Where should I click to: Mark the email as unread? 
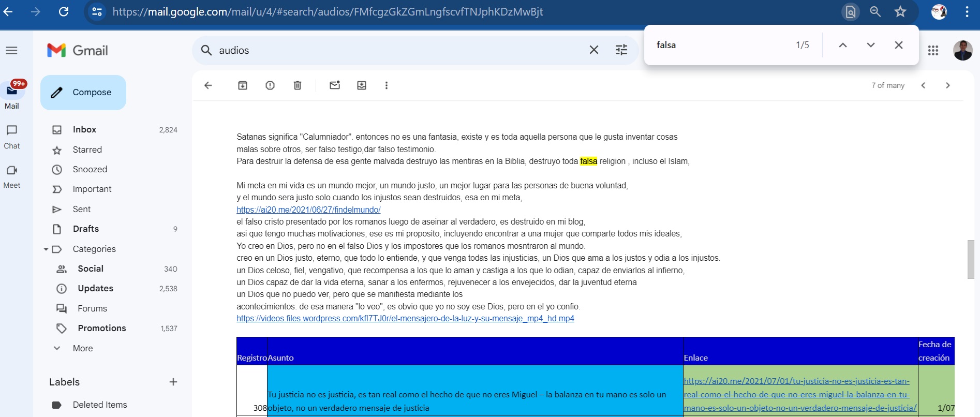pyautogui.click(x=335, y=85)
